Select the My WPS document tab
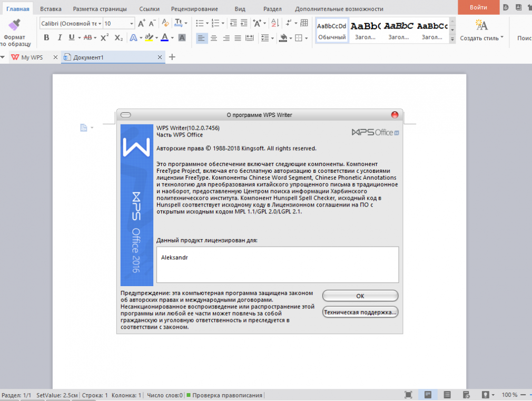 [x=32, y=57]
